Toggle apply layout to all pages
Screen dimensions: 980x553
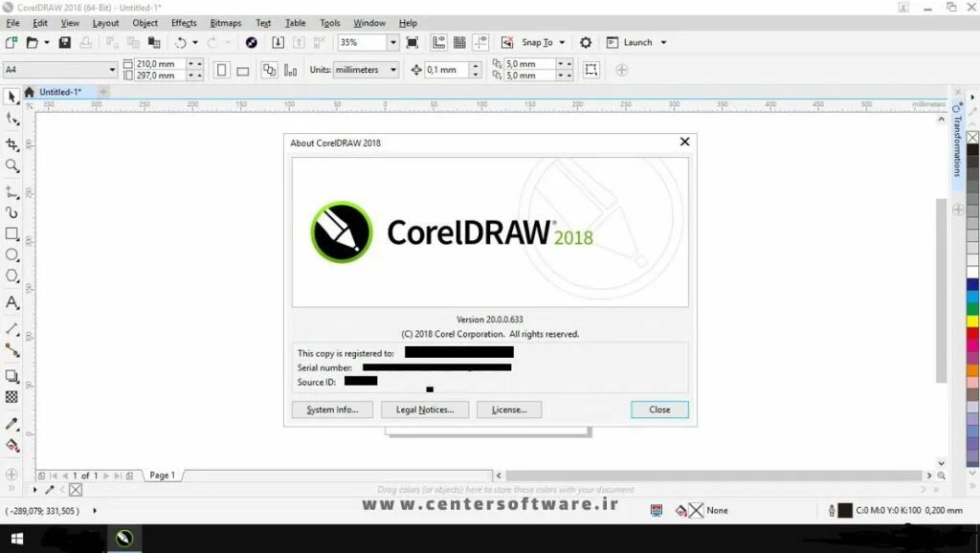coord(269,70)
